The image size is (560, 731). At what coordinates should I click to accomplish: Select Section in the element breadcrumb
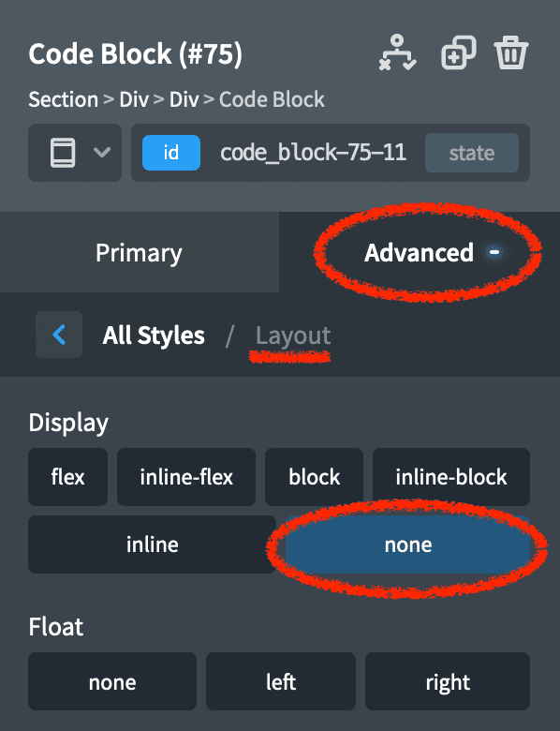pyautogui.click(x=64, y=99)
